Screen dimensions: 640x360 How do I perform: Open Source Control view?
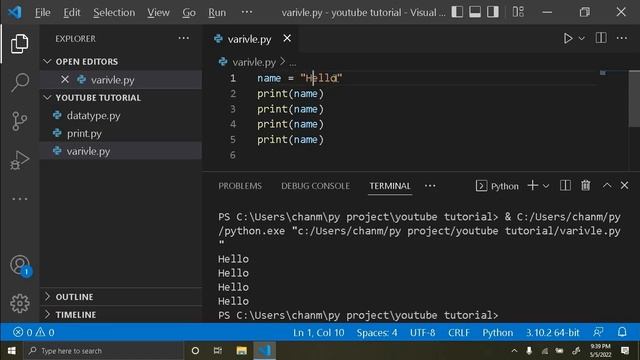tap(19, 121)
